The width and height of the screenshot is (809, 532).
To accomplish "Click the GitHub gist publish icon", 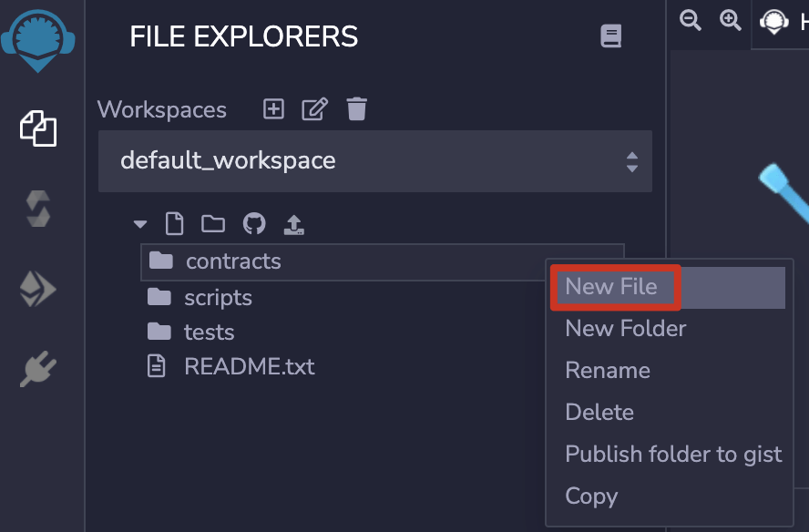I will tap(254, 224).
